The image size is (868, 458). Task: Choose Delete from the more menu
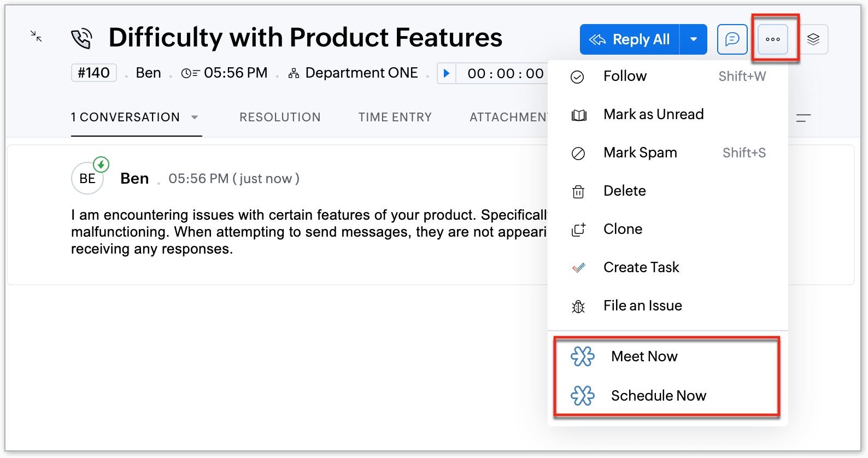(624, 191)
